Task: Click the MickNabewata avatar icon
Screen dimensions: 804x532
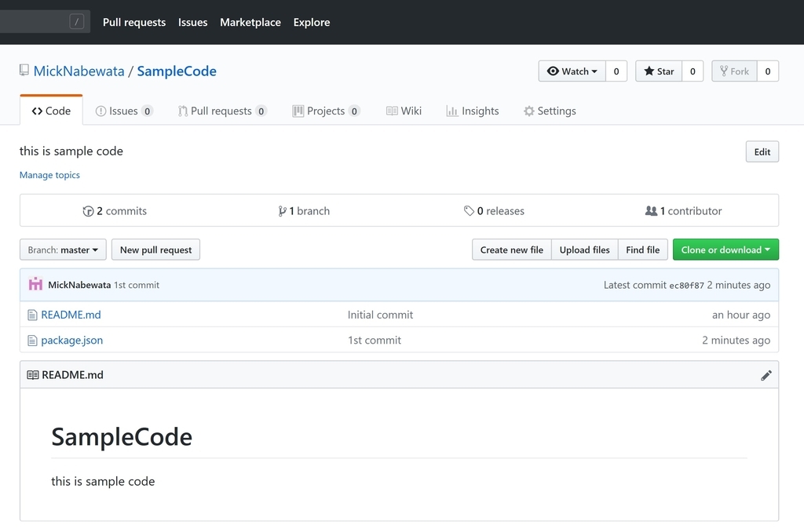Action: click(35, 285)
